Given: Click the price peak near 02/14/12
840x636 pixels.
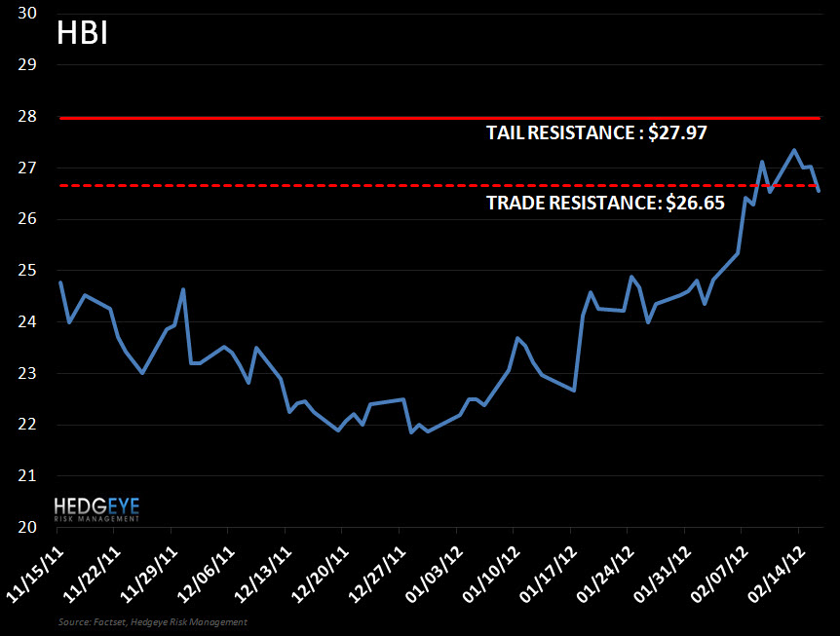Looking at the screenshot, I should pyautogui.click(x=795, y=148).
